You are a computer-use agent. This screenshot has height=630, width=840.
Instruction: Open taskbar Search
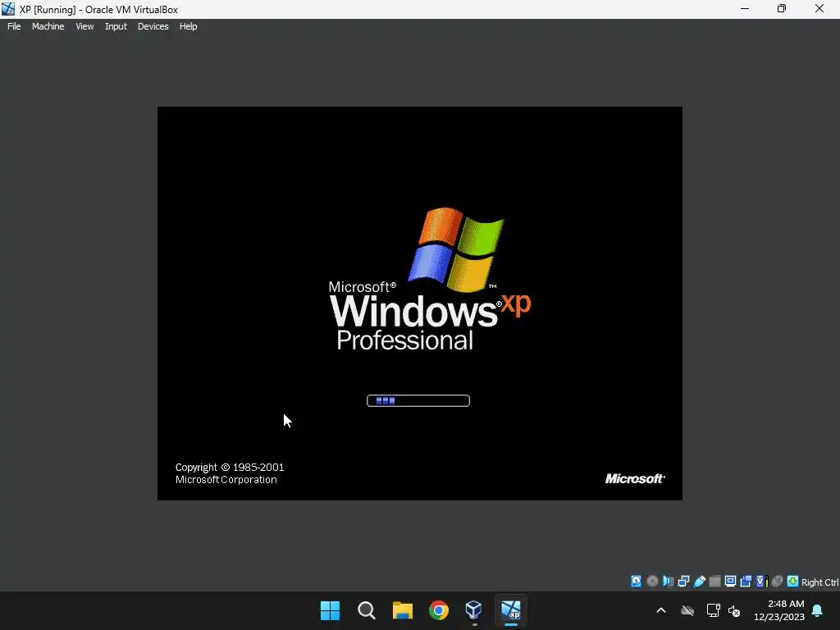pyautogui.click(x=367, y=610)
